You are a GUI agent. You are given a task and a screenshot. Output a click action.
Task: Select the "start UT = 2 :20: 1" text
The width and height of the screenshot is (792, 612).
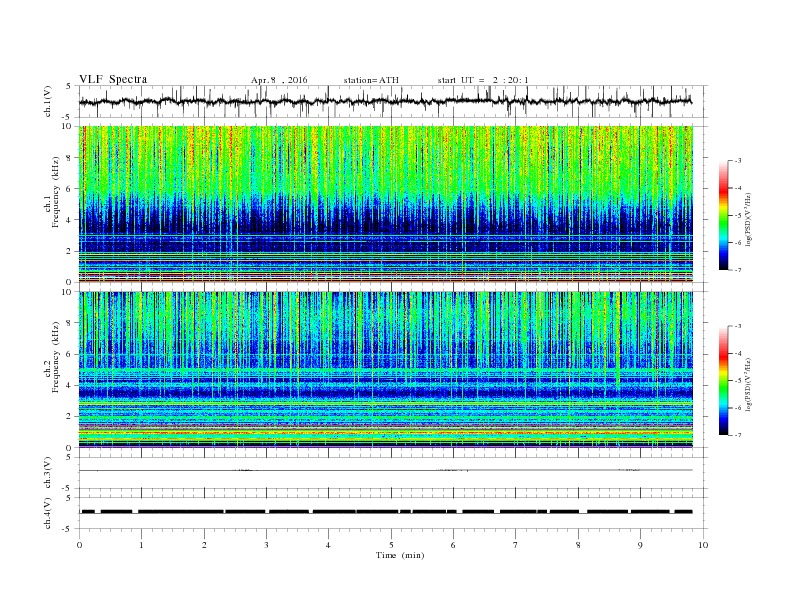click(483, 80)
